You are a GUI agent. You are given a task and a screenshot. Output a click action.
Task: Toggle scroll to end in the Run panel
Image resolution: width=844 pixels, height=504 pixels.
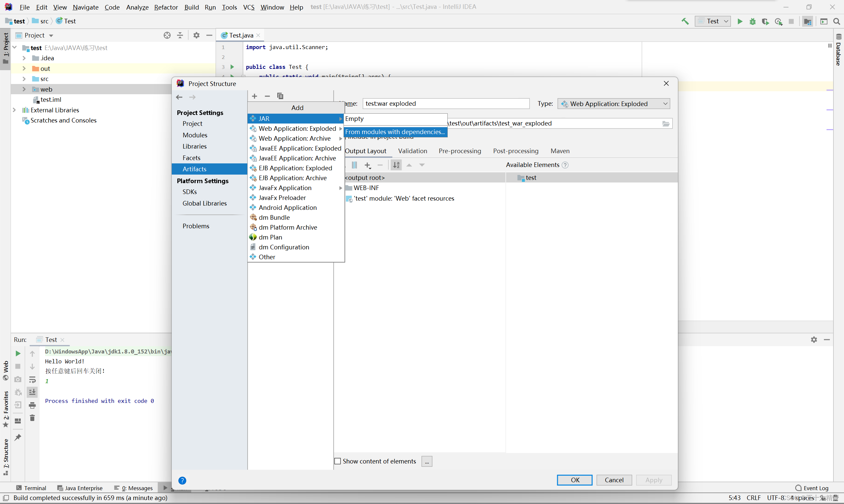click(x=32, y=392)
